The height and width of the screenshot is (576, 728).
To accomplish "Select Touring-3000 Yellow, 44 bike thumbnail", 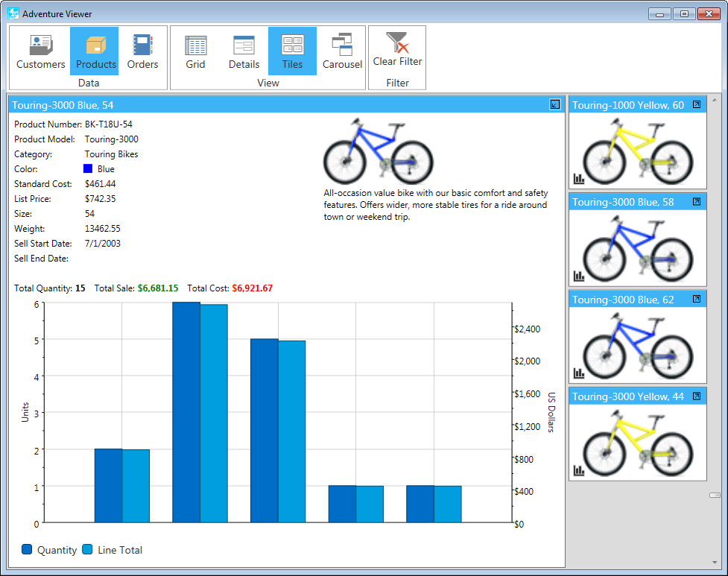I will click(x=638, y=443).
